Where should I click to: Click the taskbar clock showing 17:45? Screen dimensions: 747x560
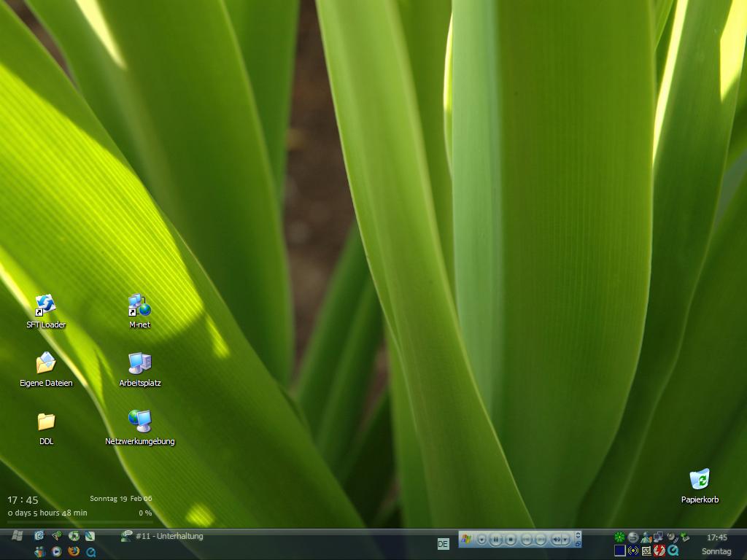(x=716, y=537)
